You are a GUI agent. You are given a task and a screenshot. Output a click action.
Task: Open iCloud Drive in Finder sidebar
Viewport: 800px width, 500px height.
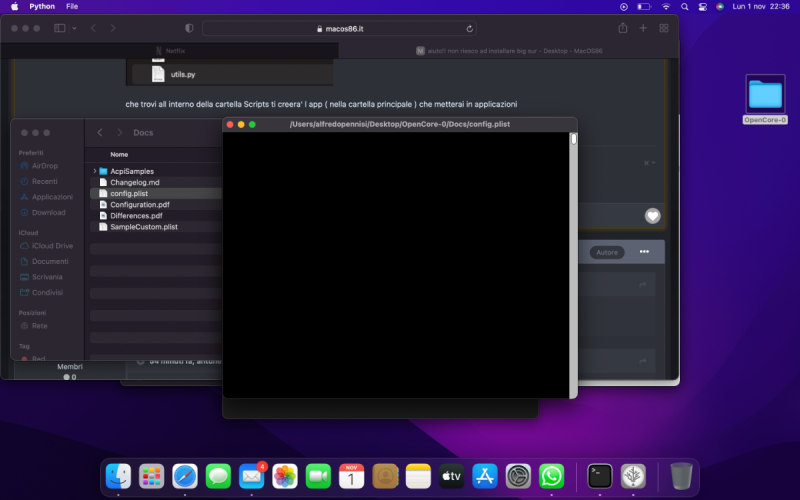[x=47, y=246]
